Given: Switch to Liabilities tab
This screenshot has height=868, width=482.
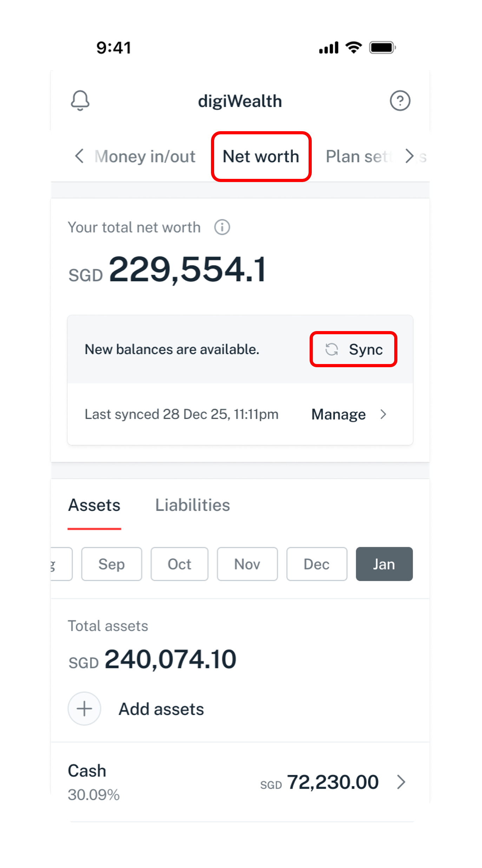Looking at the screenshot, I should (192, 505).
